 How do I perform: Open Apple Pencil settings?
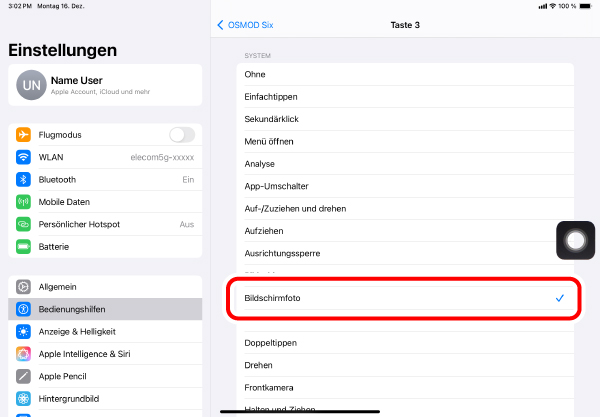[105, 376]
